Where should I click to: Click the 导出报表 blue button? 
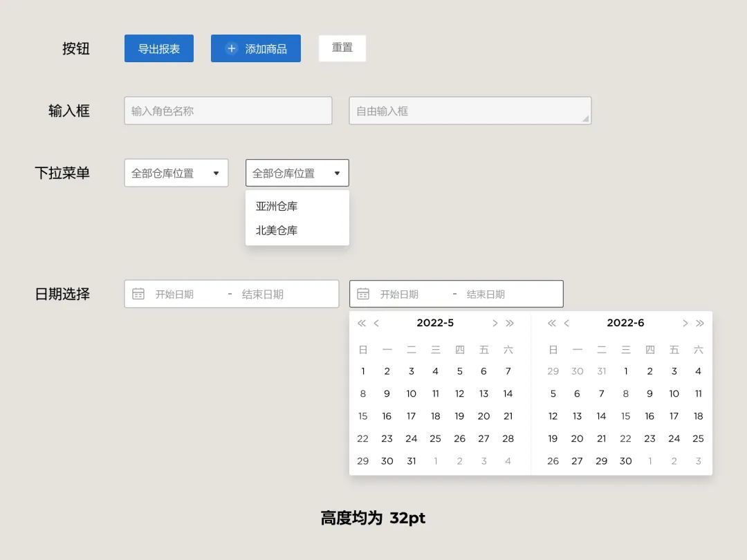coord(158,48)
